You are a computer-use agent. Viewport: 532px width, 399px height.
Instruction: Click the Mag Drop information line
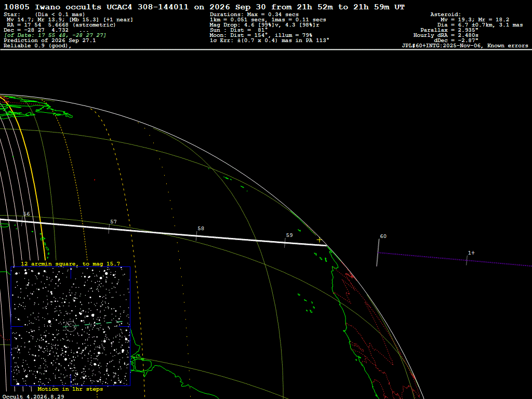click(264, 25)
